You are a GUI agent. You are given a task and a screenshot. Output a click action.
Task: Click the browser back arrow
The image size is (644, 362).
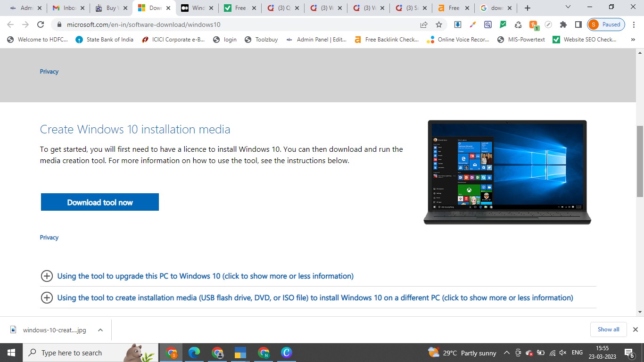click(10, 25)
